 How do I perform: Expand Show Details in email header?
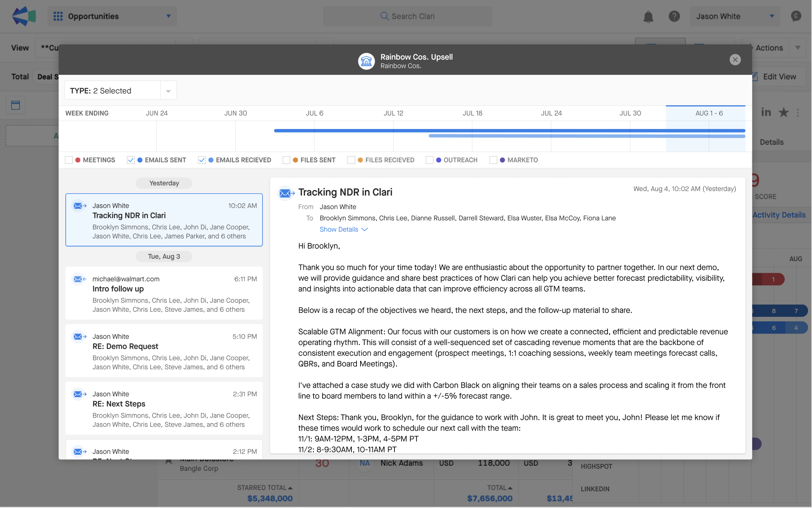pyautogui.click(x=344, y=229)
